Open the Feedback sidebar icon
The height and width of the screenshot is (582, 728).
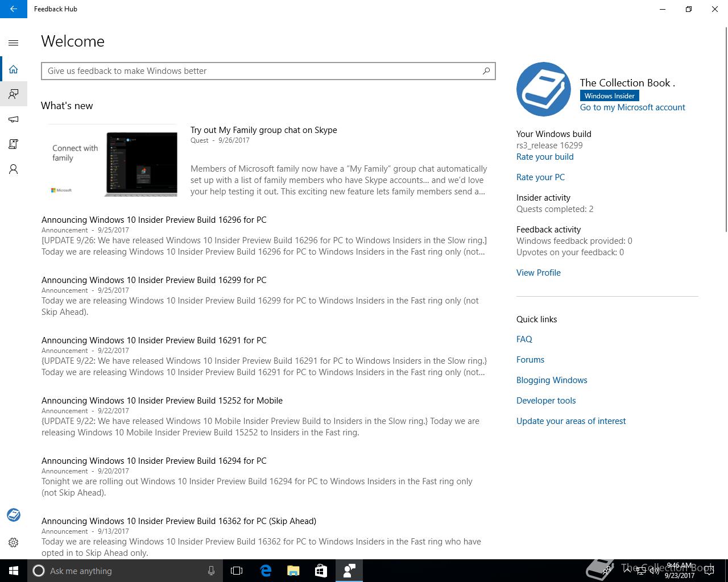[14, 94]
